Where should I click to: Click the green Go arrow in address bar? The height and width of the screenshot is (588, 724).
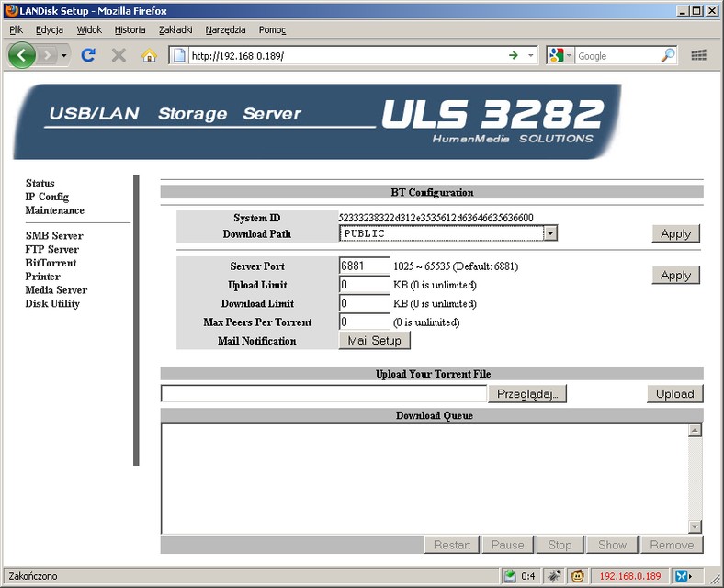click(513, 55)
